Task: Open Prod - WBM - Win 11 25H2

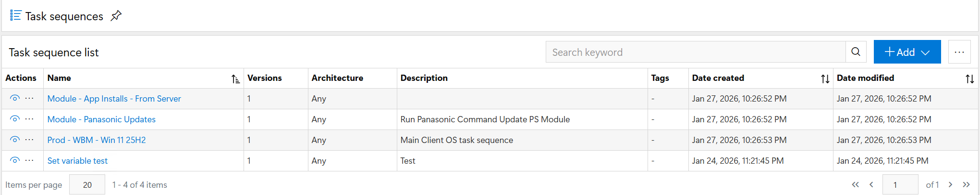Action: click(96, 140)
